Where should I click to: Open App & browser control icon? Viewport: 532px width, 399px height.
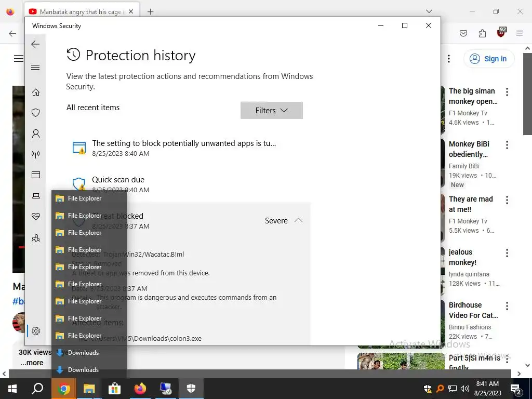click(36, 175)
